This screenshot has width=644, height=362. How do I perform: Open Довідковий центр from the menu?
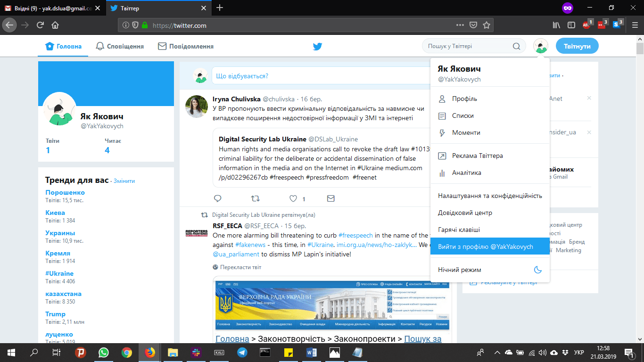pyautogui.click(x=490, y=213)
